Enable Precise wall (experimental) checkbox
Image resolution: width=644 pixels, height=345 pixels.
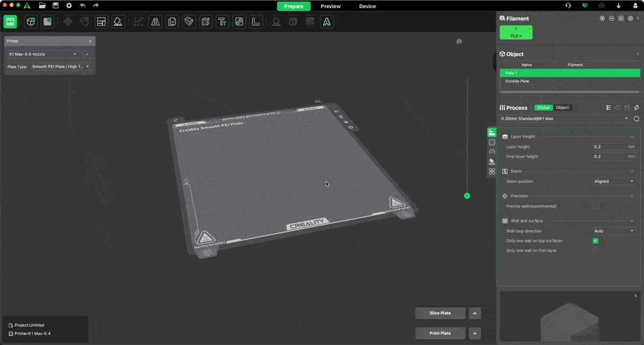tap(596, 206)
